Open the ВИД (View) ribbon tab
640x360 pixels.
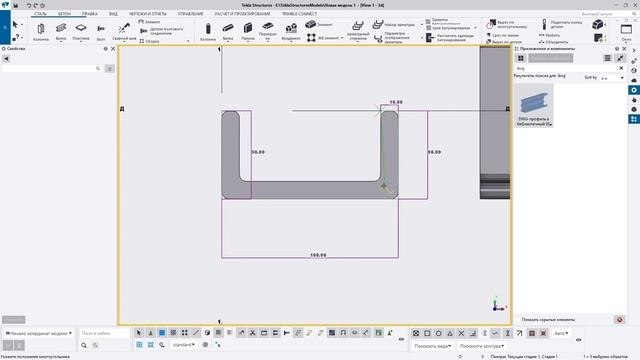113,14
